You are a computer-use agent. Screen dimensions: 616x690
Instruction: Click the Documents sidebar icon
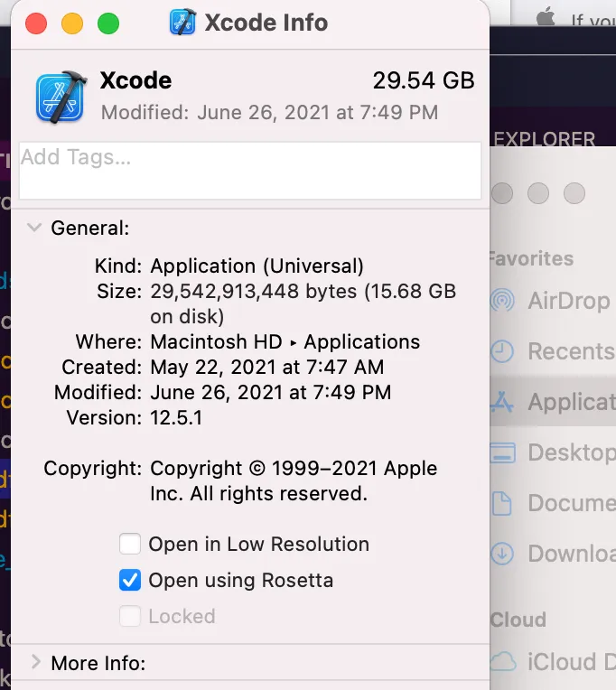[503, 503]
